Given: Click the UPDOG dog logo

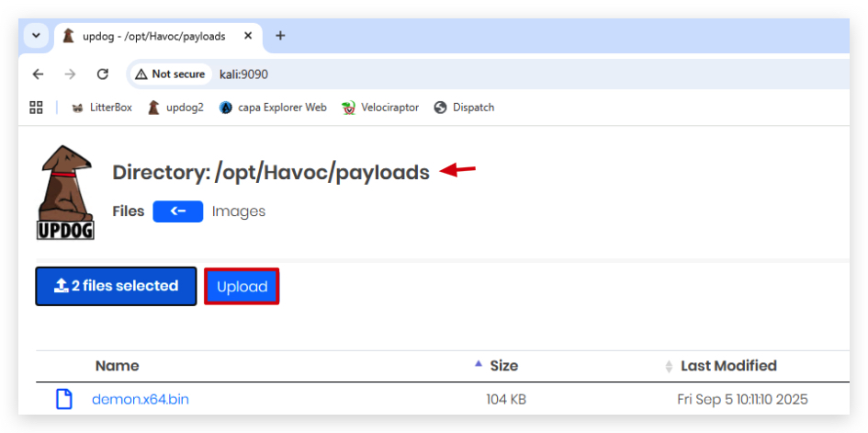Looking at the screenshot, I should click(x=65, y=193).
